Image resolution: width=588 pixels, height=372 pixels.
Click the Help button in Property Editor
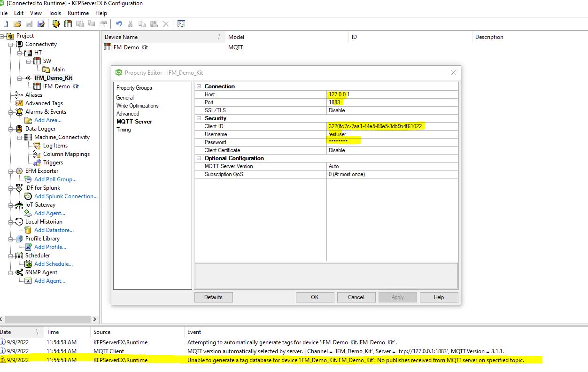pos(439,297)
